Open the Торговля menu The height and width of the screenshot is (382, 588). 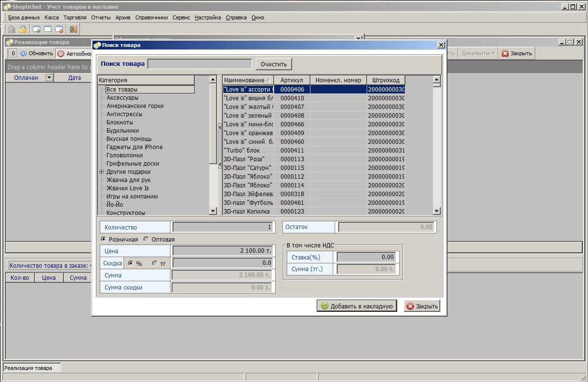[75, 17]
